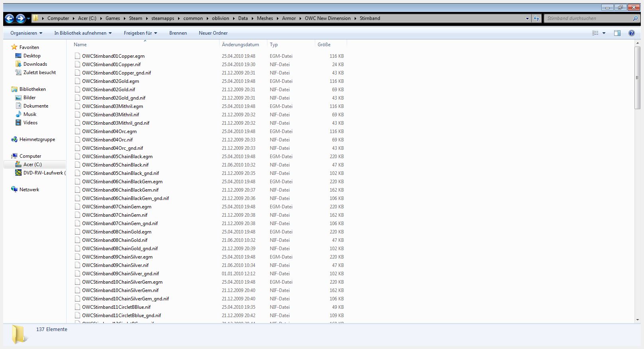Select file OWCStirnband02Gold.nif
644x349 pixels.
108,90
